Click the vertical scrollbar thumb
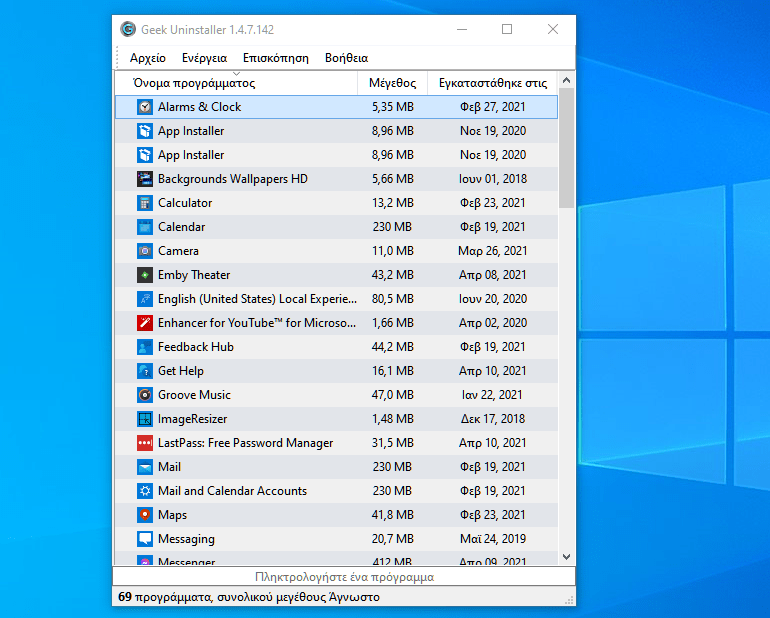Viewport: 770px width, 618px height. coord(566,148)
